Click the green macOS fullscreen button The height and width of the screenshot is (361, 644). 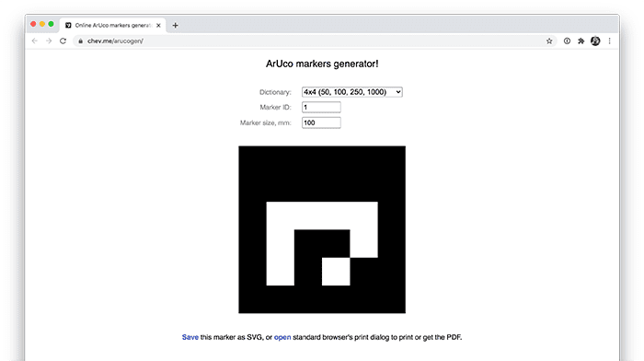click(x=51, y=24)
